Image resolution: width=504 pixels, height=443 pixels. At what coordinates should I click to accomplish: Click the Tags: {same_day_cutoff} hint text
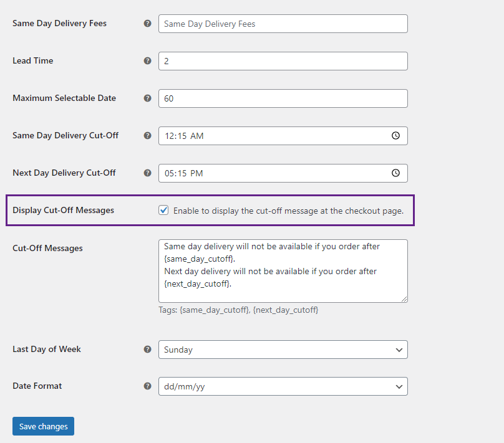tap(238, 310)
